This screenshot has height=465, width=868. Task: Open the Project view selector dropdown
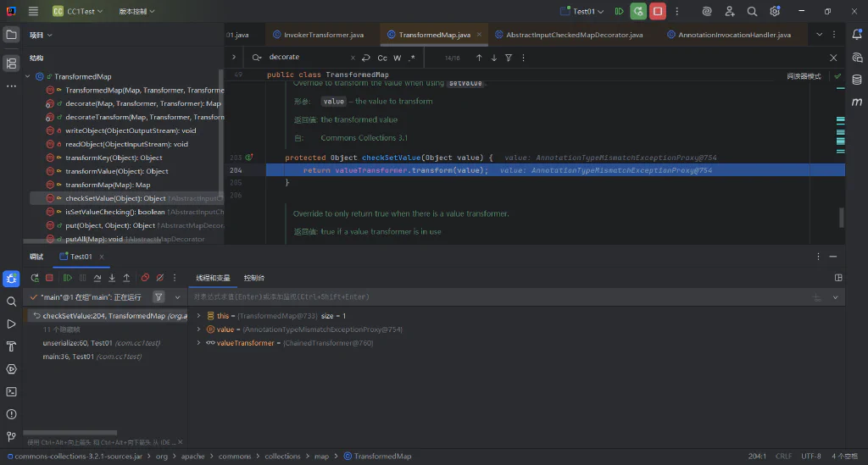click(41, 35)
